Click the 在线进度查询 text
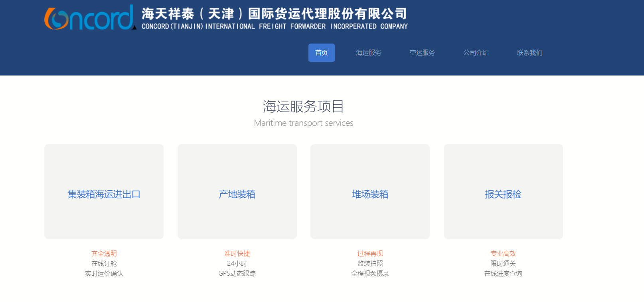644x302 pixels. (503, 274)
